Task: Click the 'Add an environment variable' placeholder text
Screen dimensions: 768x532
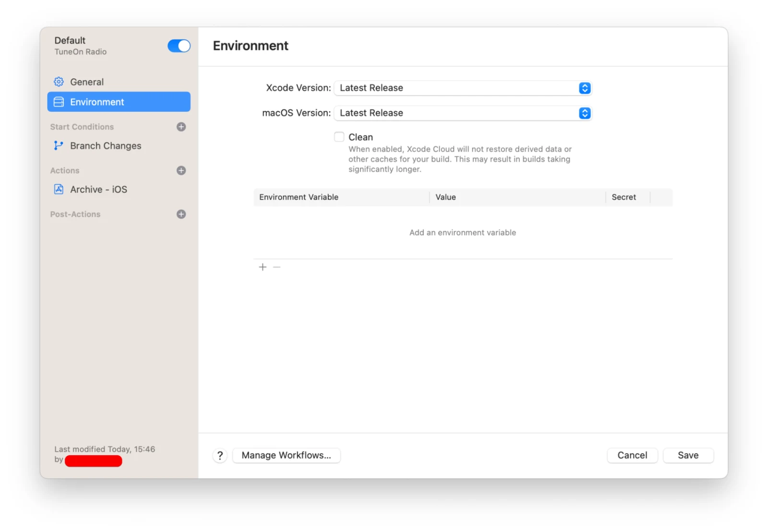Action: [x=463, y=233]
